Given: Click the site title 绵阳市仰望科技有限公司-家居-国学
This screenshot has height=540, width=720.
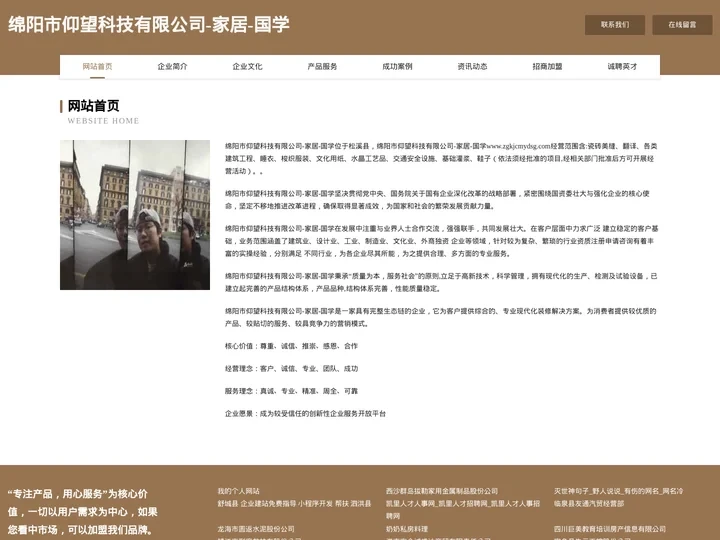Looking at the screenshot, I should coord(149,24).
